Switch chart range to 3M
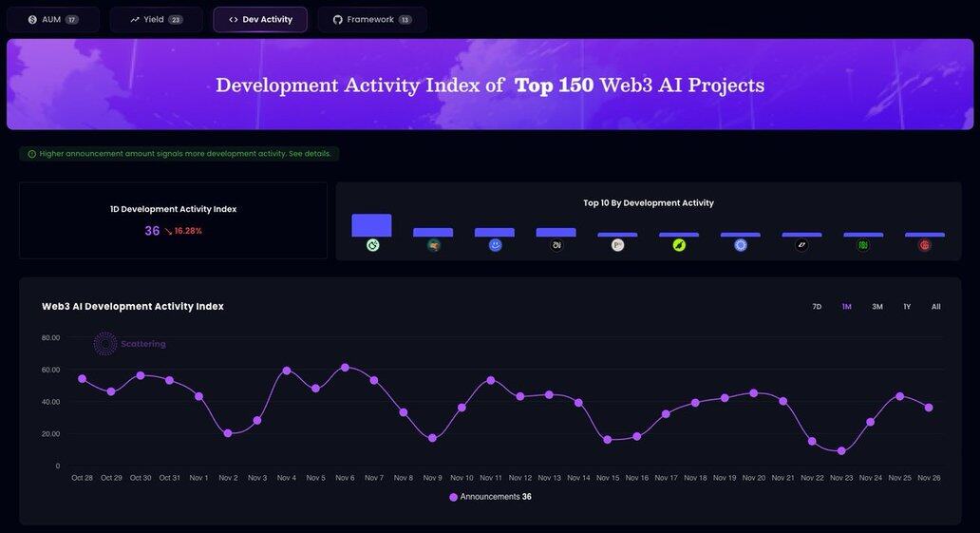Image resolution: width=980 pixels, height=533 pixels. [877, 307]
